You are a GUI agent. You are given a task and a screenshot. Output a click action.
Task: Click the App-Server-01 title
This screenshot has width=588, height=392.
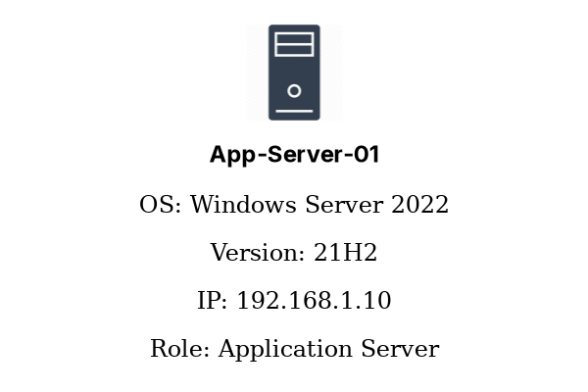pyautogui.click(x=294, y=154)
